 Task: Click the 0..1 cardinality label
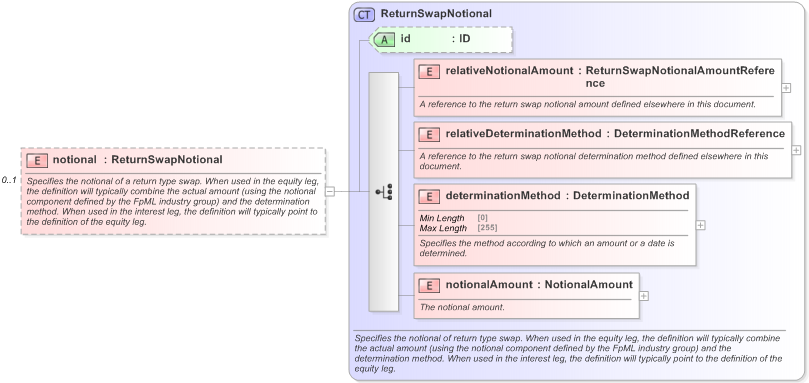coord(9,181)
